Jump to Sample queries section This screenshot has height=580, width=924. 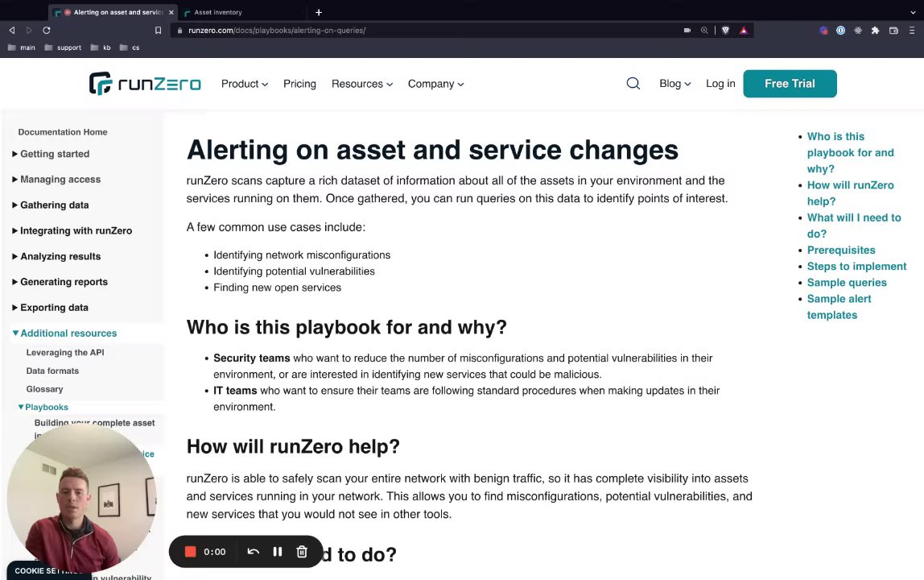coord(847,283)
